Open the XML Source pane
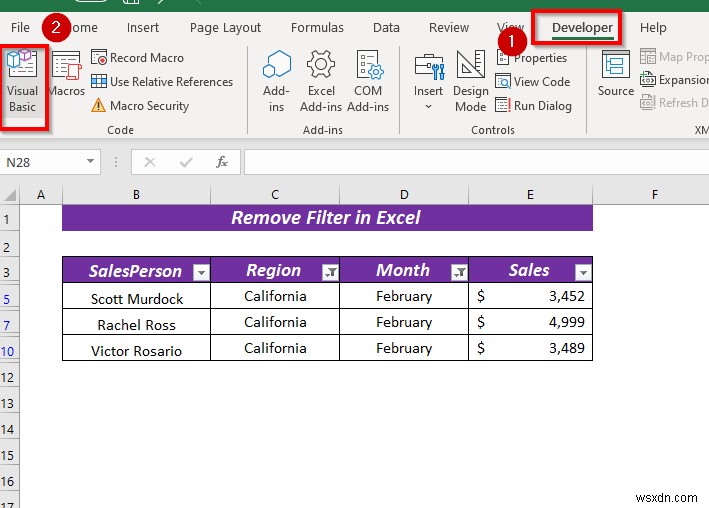Viewport: 709px width, 508px height. (x=616, y=74)
